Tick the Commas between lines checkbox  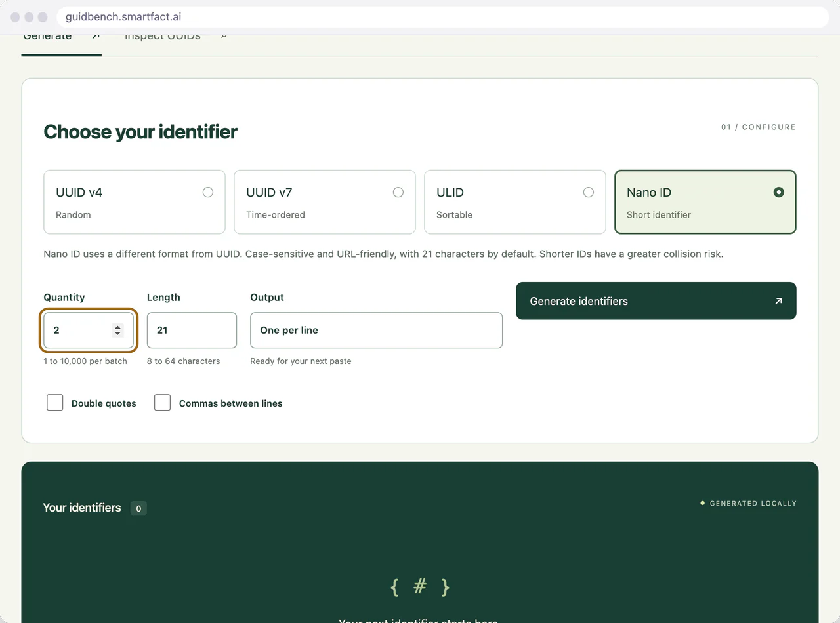163,403
